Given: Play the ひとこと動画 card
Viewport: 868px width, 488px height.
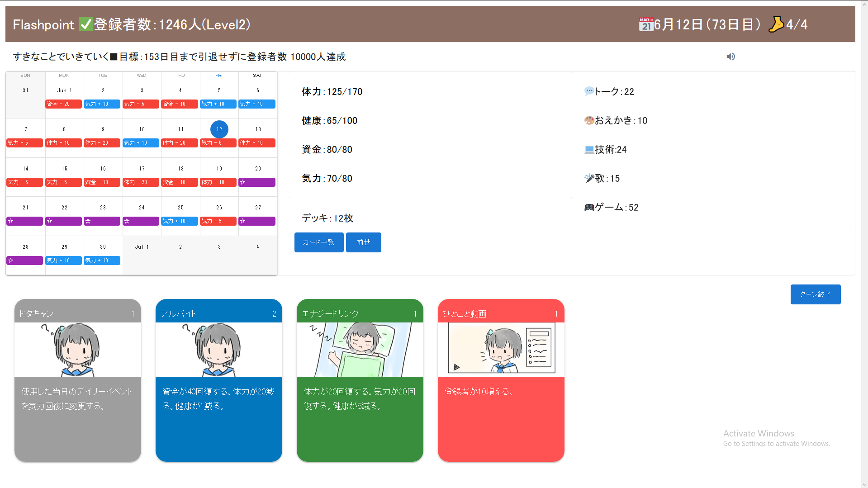Looking at the screenshot, I should [x=501, y=380].
